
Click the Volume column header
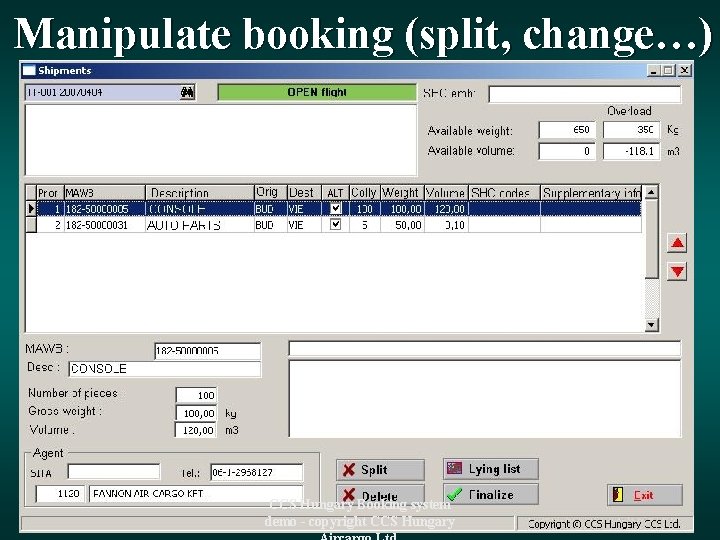(446, 192)
